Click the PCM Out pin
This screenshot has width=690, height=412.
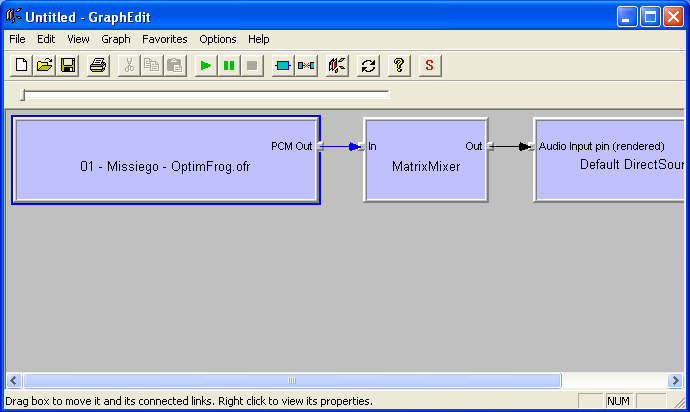pyautogui.click(x=320, y=146)
